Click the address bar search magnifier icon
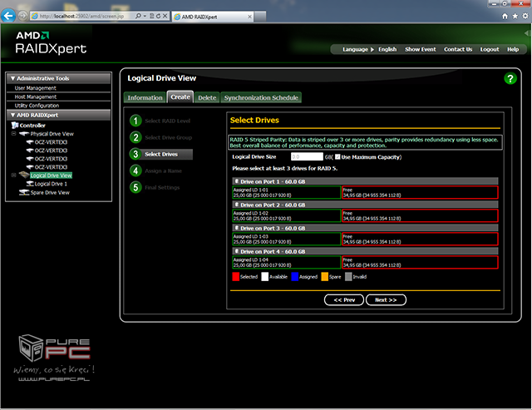Image resolution: width=532 pixels, height=410 pixels. tap(138, 16)
